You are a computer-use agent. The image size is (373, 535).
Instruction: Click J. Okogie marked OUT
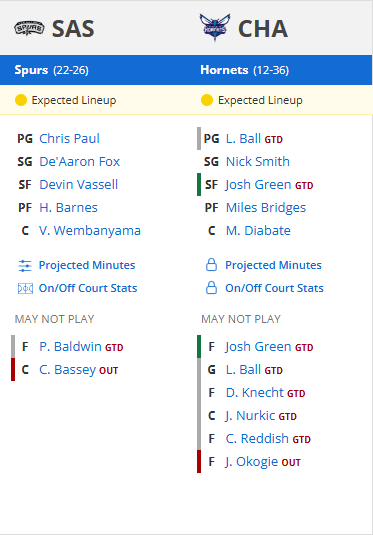[252, 462]
